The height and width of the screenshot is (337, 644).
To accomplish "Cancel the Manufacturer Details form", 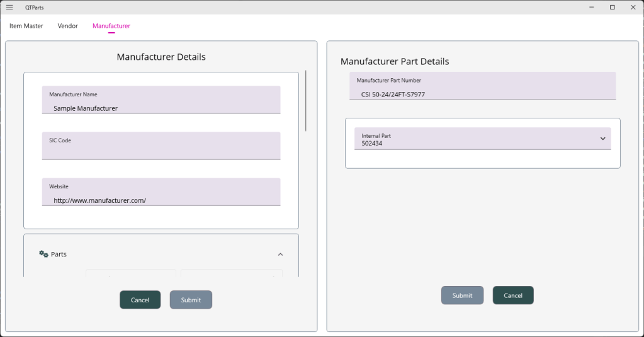I will (140, 300).
